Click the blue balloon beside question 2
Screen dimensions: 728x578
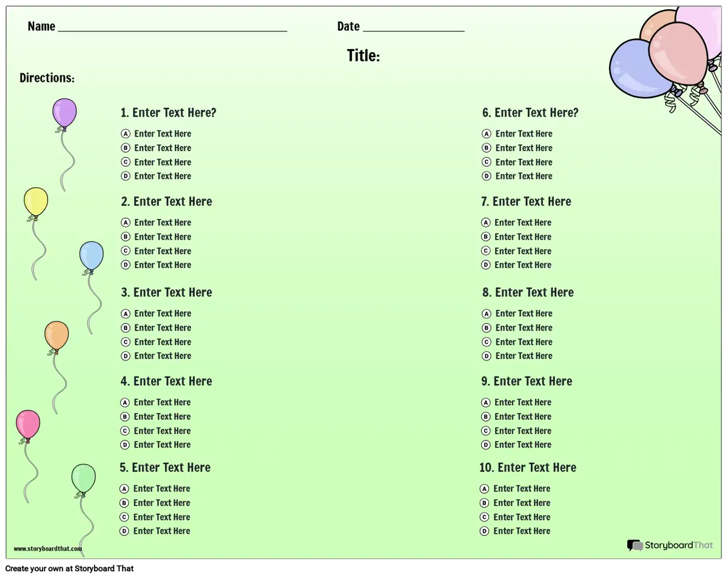coord(92,256)
